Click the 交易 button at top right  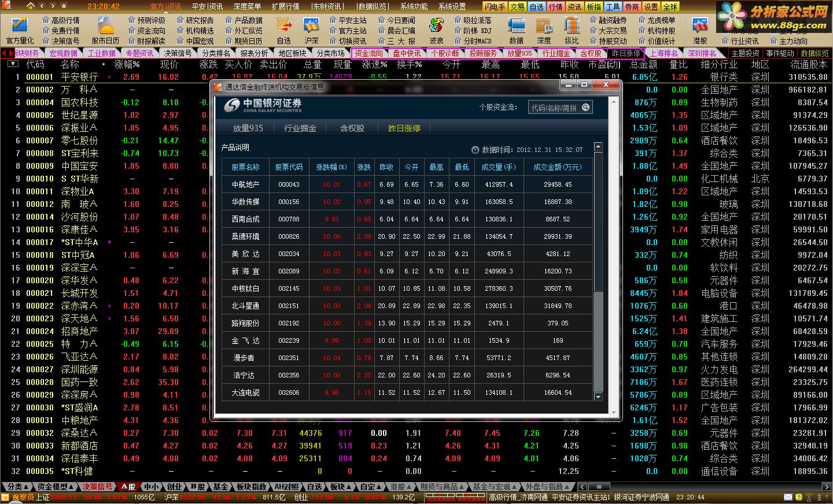[x=518, y=6]
